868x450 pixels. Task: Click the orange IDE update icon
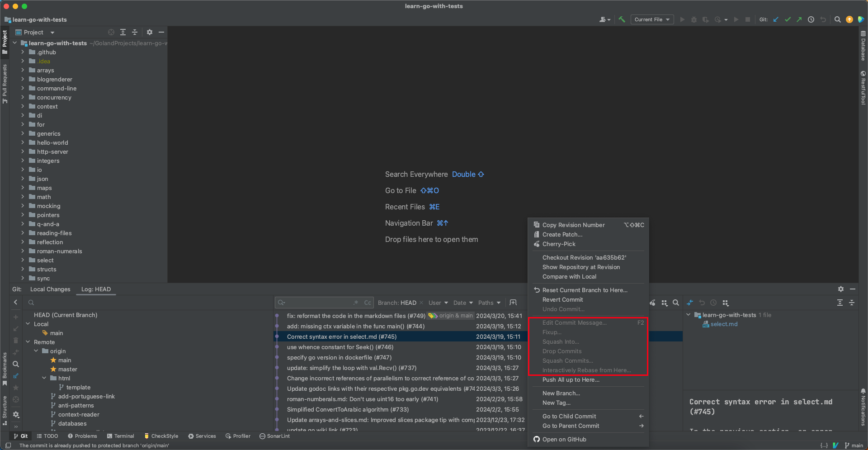849,19
